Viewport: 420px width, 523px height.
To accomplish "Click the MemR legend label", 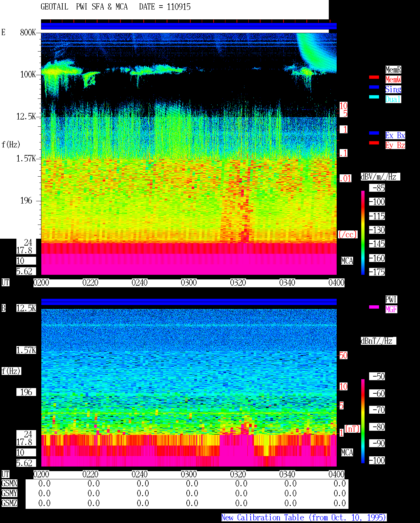I will (393, 70).
